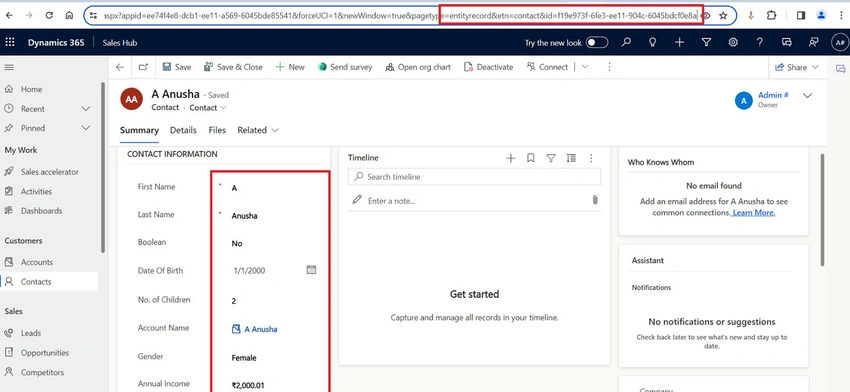
Task: Open the settings gear in header
Action: 733,42
